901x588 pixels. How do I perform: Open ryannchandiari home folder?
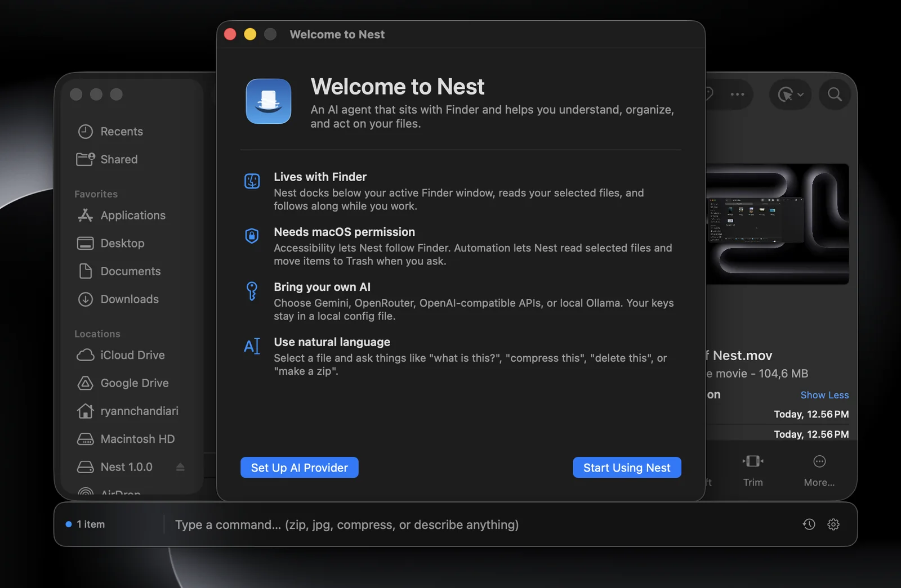coord(128,411)
